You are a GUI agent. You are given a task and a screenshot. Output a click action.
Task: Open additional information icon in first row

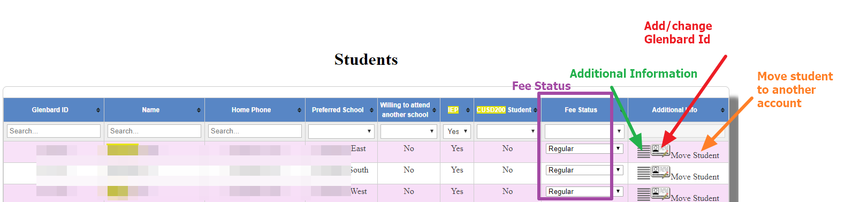click(x=644, y=152)
